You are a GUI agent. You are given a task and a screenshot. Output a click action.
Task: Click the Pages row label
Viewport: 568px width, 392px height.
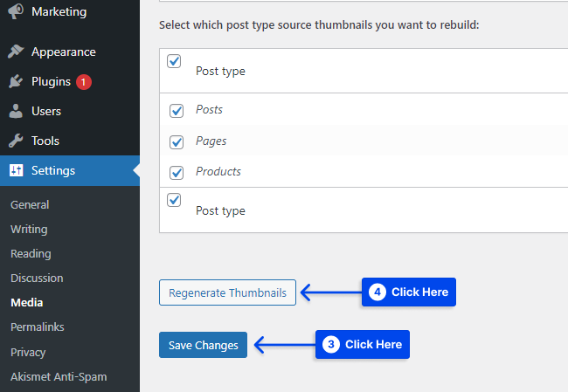211,141
